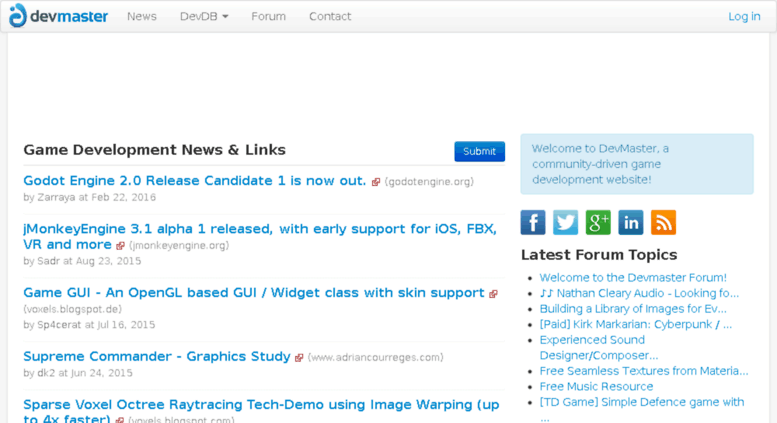Click the Log in link
777x423 pixels.
[x=744, y=16]
